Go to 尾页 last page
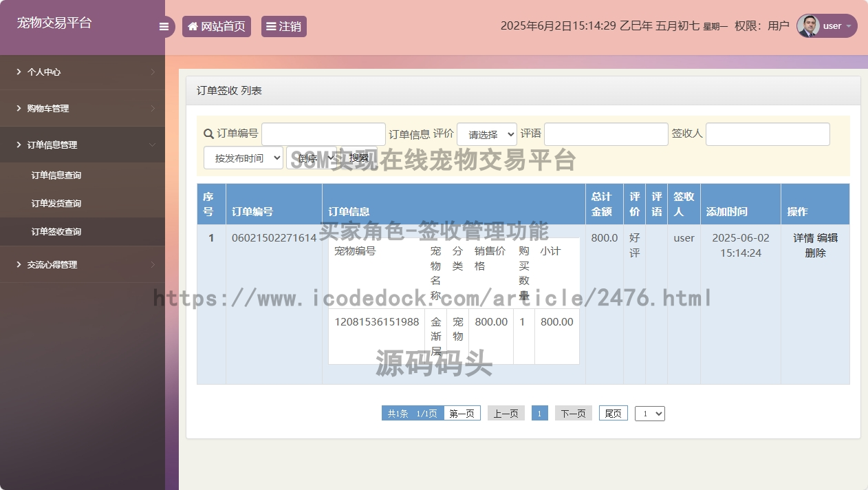This screenshot has width=868, height=490. [614, 414]
